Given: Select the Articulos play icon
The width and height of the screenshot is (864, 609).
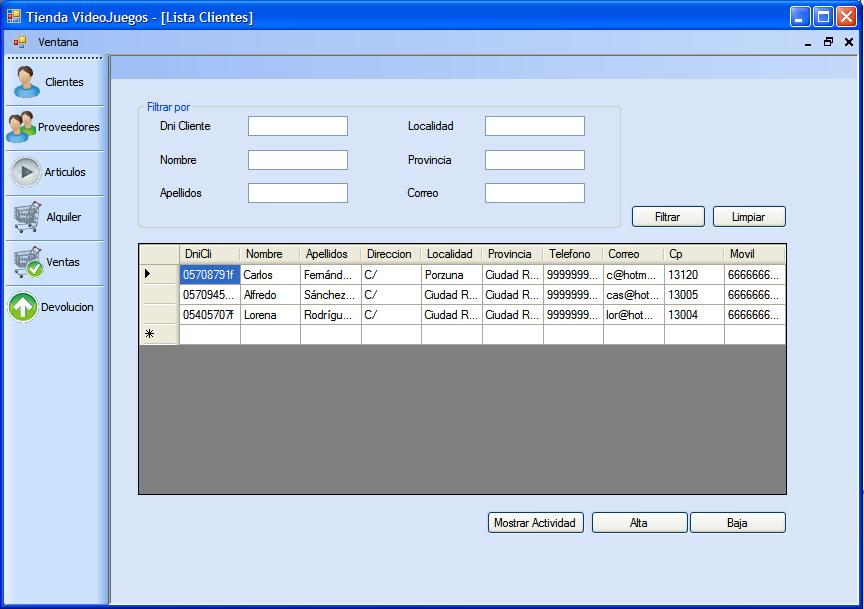Looking at the screenshot, I should [x=25, y=172].
